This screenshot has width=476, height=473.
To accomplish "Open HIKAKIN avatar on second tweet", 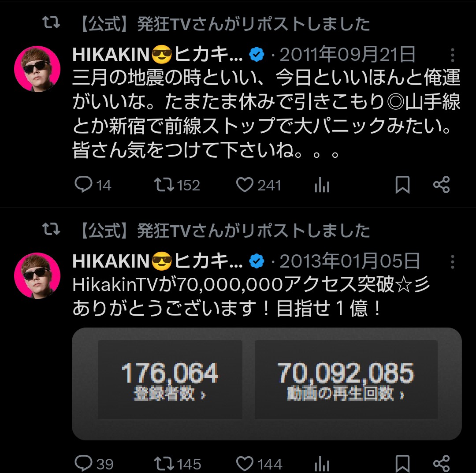I will pos(37,276).
